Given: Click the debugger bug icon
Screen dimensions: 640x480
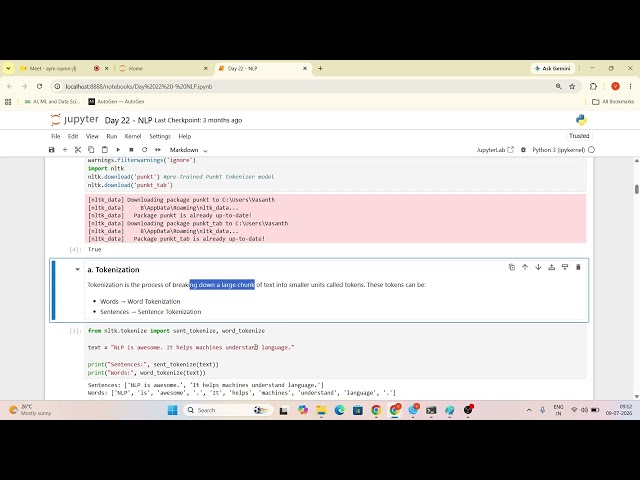Looking at the screenshot, I should 523,150.
